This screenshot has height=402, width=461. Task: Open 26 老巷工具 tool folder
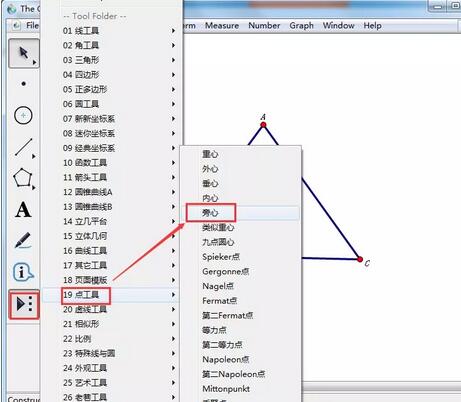pyautogui.click(x=112, y=397)
